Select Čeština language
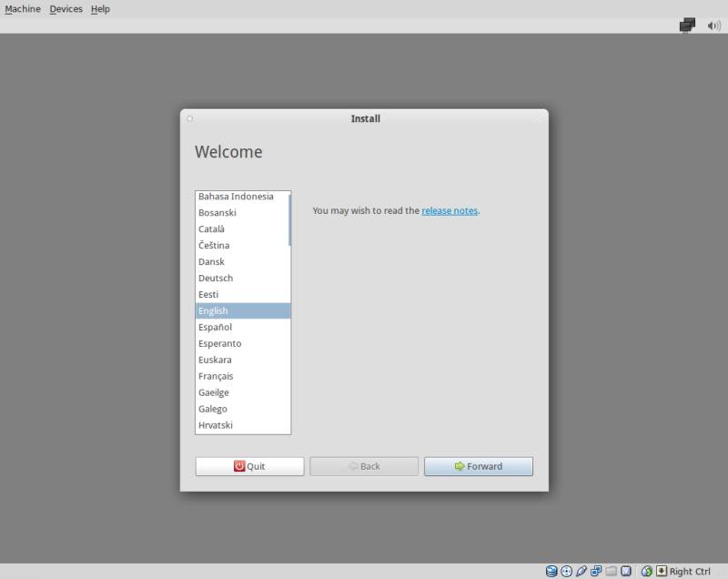Viewport: 728px width, 579px height. click(243, 245)
